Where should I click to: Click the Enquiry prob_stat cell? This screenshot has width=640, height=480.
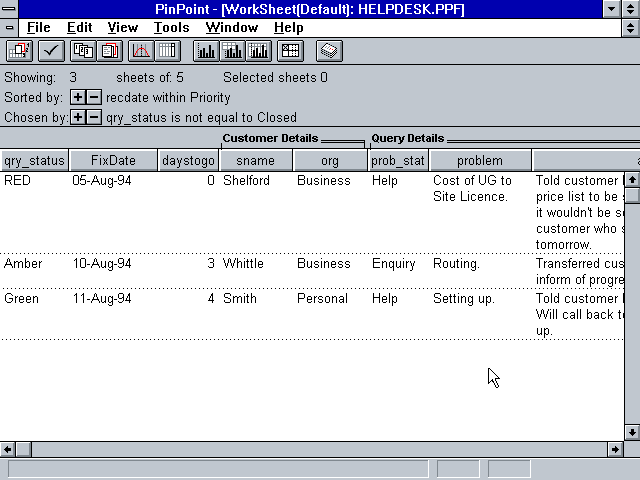pos(393,264)
